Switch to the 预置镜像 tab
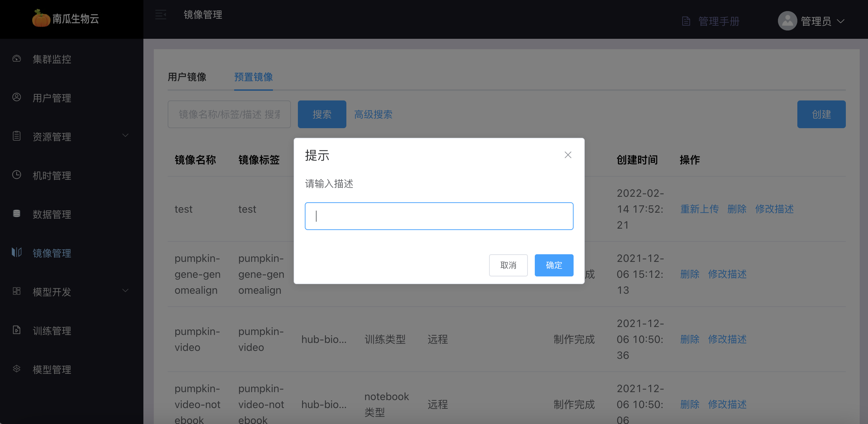 click(x=254, y=77)
